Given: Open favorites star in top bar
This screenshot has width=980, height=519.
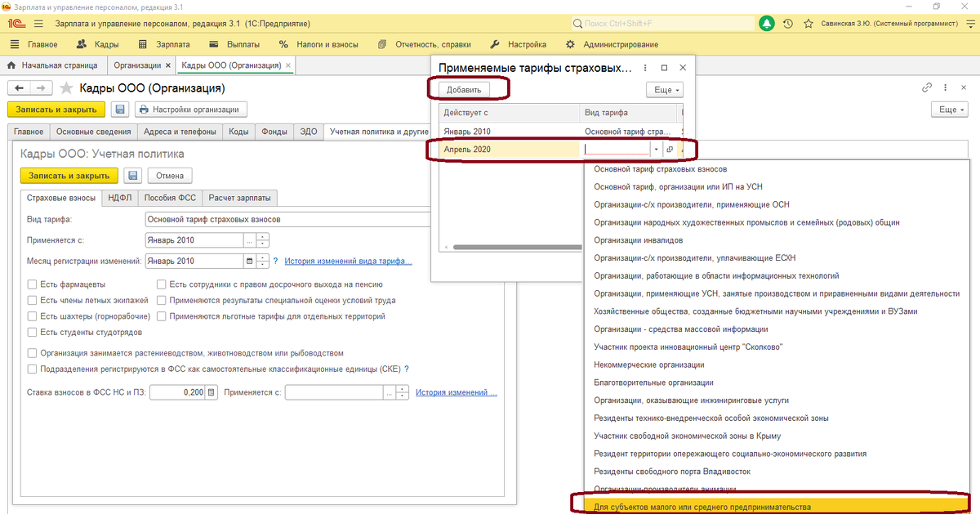Looking at the screenshot, I should pos(808,25).
